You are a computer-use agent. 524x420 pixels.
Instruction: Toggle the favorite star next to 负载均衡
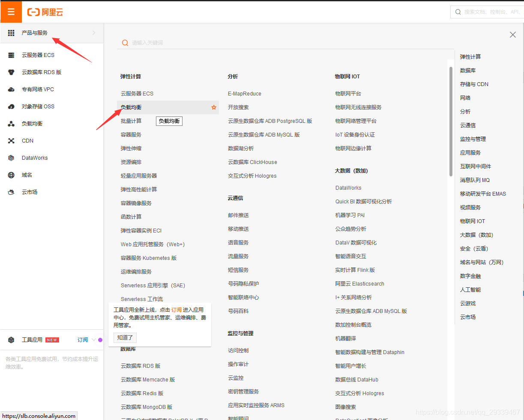(x=213, y=107)
